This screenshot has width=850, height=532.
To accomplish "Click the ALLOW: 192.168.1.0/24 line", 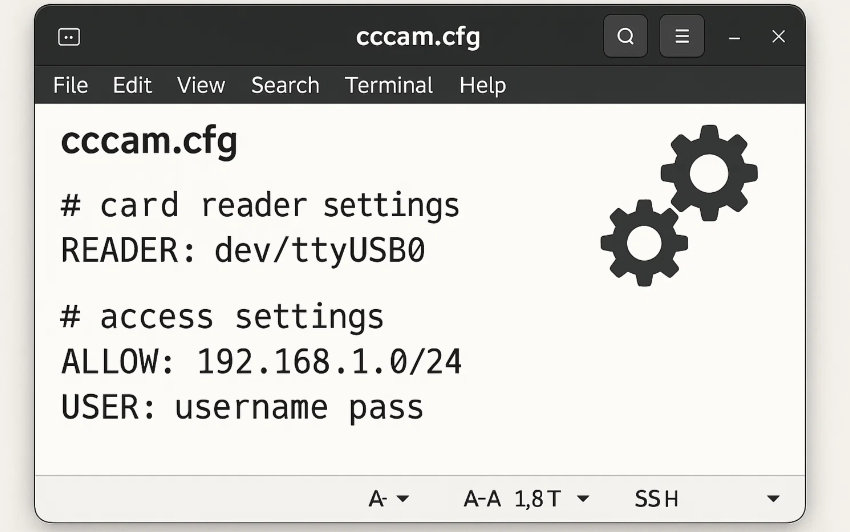I will pos(261,362).
